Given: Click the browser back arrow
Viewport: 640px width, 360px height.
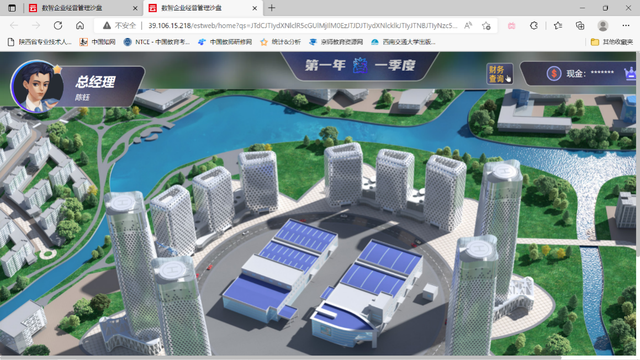Looking at the screenshot, I should pyautogui.click(x=14, y=26).
